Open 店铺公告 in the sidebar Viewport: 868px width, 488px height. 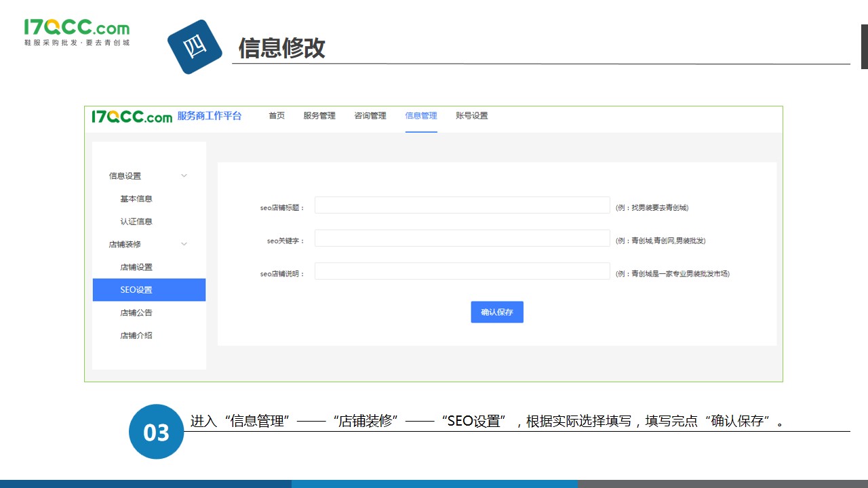[x=136, y=313]
